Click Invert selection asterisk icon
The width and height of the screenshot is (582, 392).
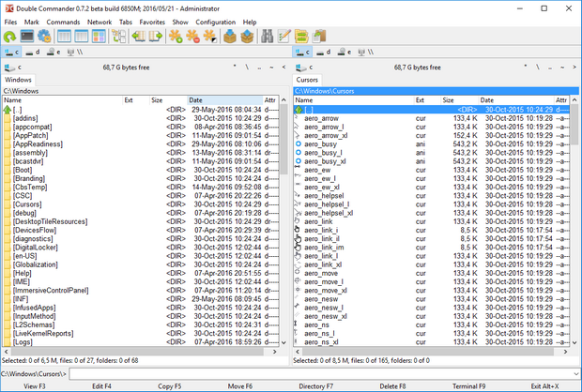click(x=210, y=37)
